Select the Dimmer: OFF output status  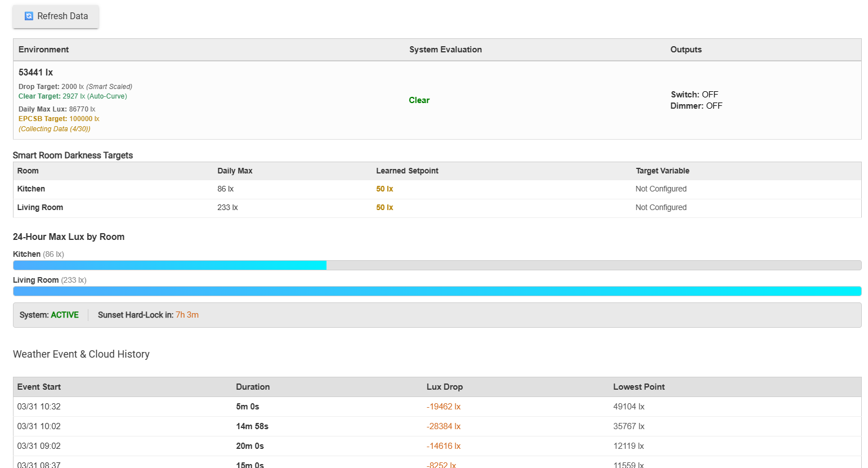coord(696,106)
